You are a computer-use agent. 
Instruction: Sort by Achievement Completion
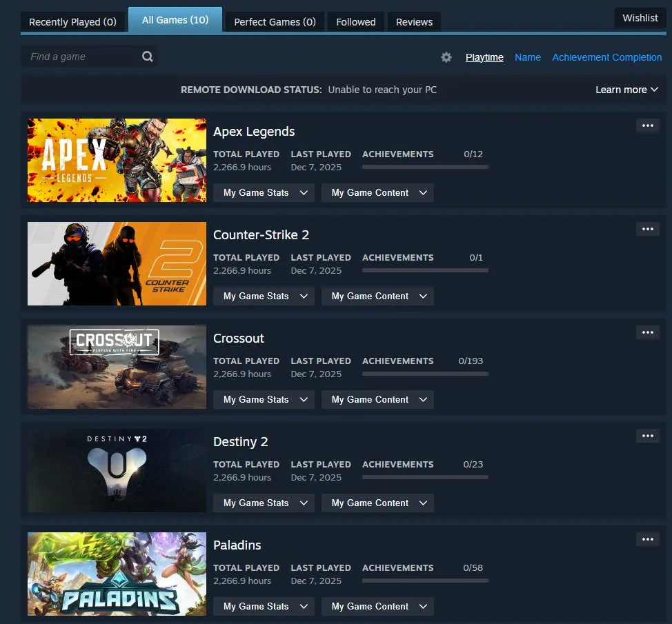(x=607, y=57)
